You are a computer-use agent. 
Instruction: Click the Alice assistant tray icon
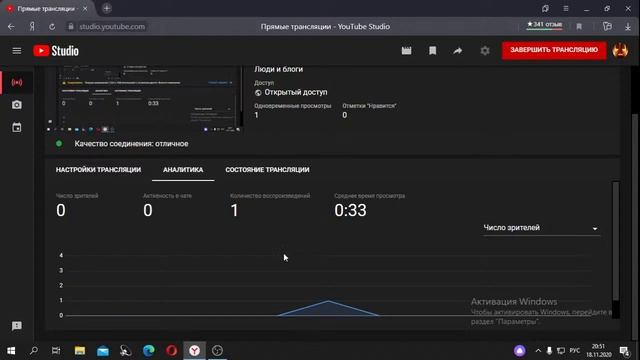coord(520,350)
